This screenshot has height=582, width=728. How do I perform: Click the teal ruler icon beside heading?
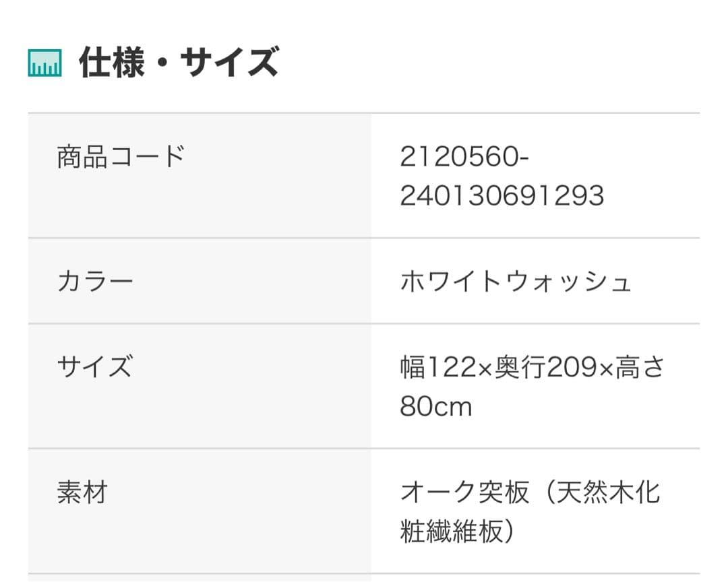(x=44, y=63)
